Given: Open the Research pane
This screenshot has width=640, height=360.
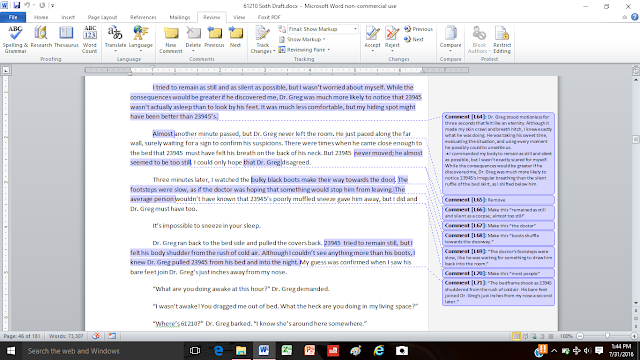Looking at the screenshot, I should pyautogui.click(x=41, y=37).
